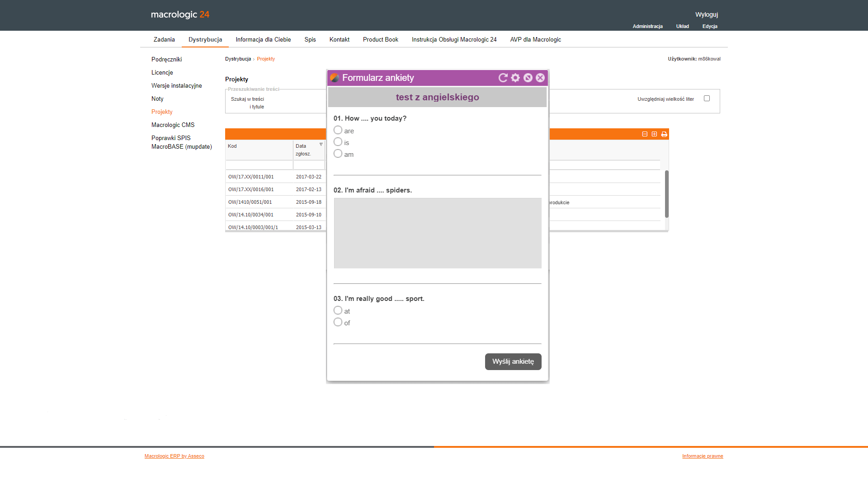
Task: Click the refresh icon in survey form header
Action: pos(503,78)
